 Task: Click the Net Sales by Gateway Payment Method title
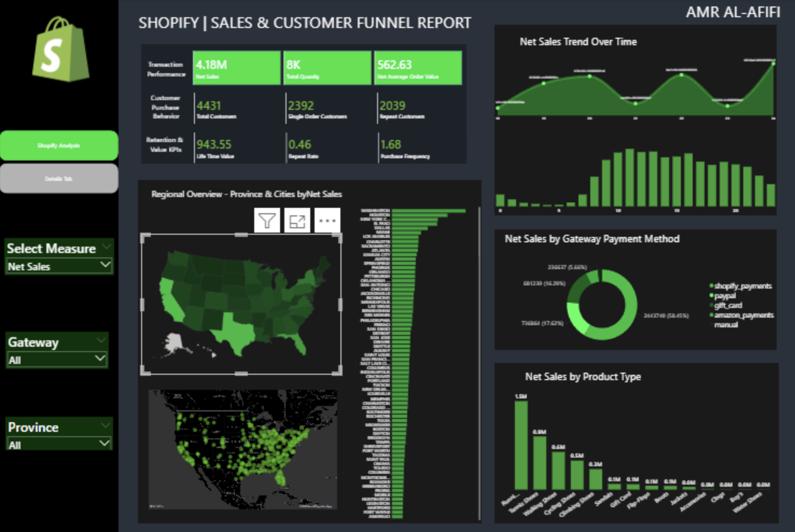tap(592, 239)
